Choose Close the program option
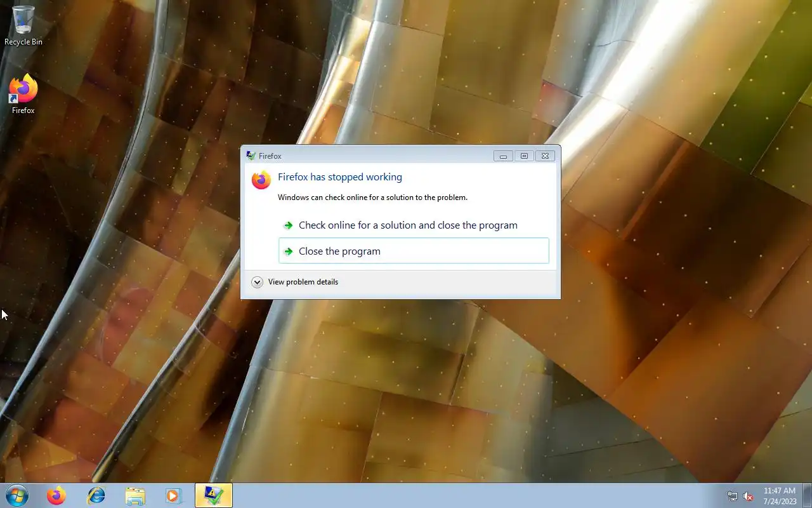812x508 pixels. 414,251
